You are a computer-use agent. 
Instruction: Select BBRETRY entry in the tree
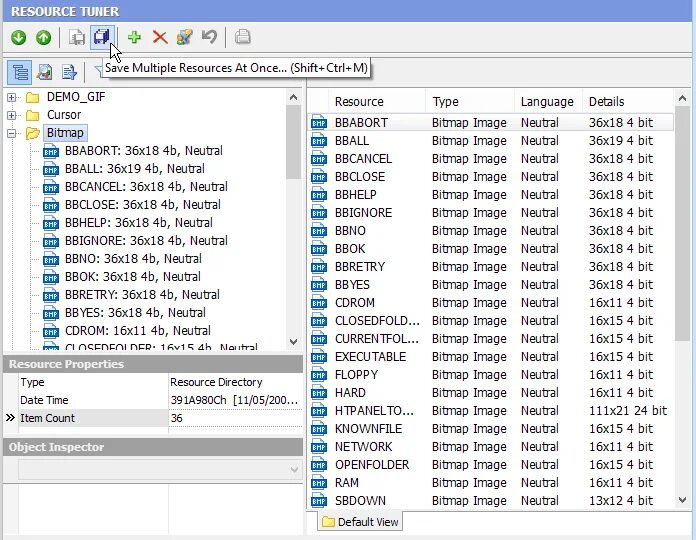[142, 295]
